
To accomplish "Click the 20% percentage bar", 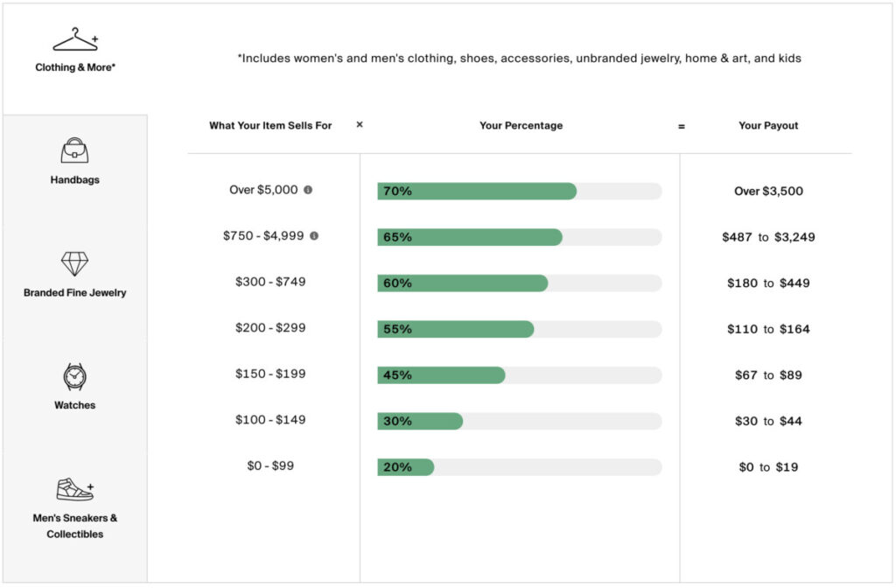I will pos(520,467).
